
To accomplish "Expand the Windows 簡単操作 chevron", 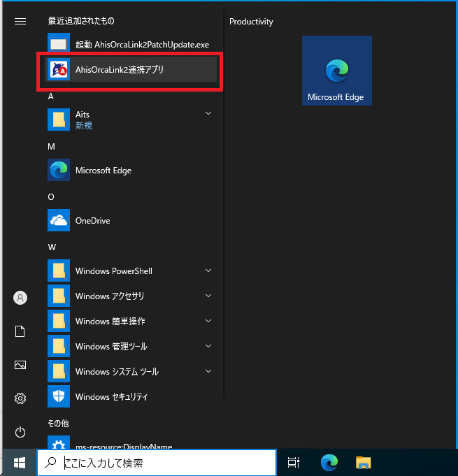I will point(208,321).
